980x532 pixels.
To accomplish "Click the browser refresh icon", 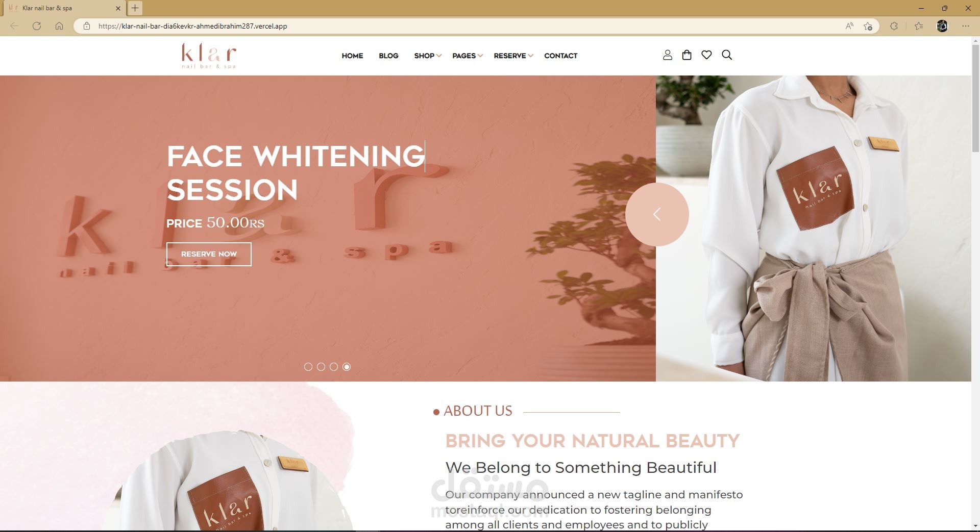I will (x=37, y=26).
